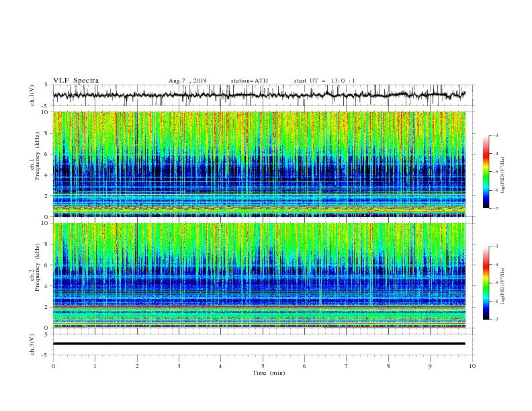Image resolution: width=532 pixels, height=411 pixels.
Task: Click the ch.2 colorbar 'log(PSD)(V²/Hz)' label
Action: 503,285
